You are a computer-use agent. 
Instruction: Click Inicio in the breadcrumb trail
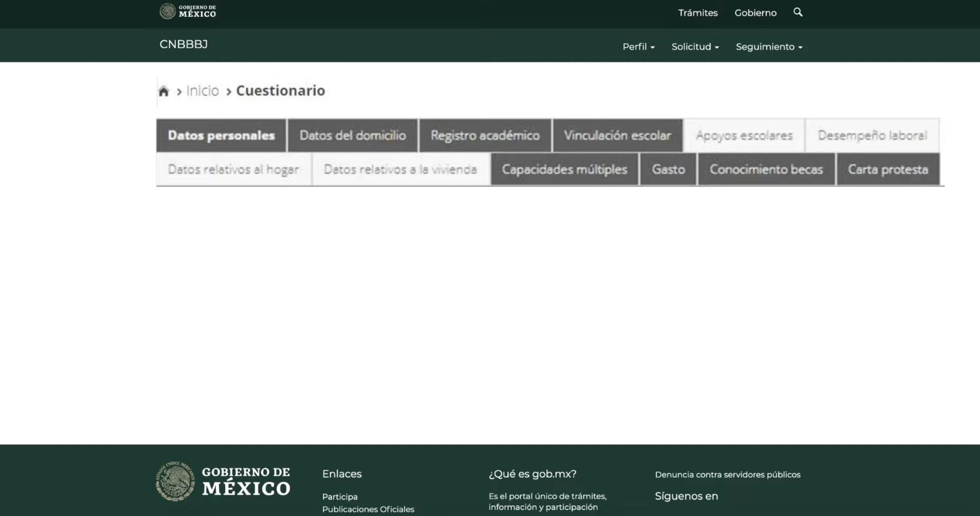coord(202,91)
